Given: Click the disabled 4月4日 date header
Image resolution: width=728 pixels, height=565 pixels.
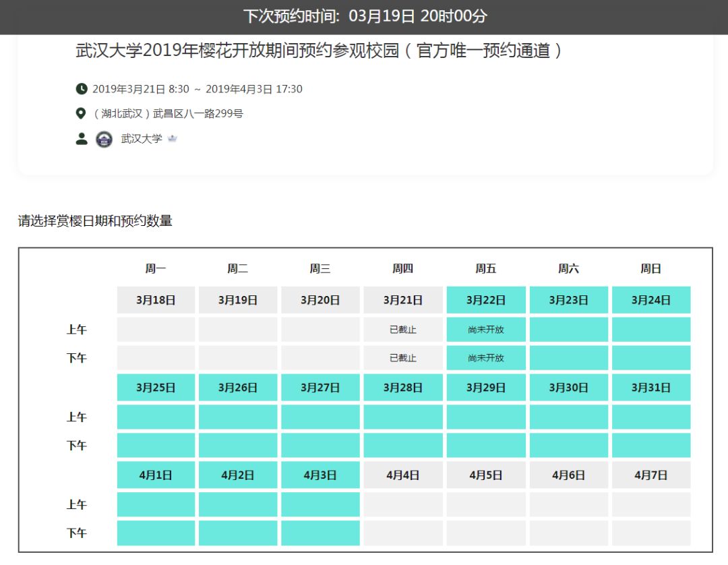Looking at the screenshot, I should [x=403, y=475].
